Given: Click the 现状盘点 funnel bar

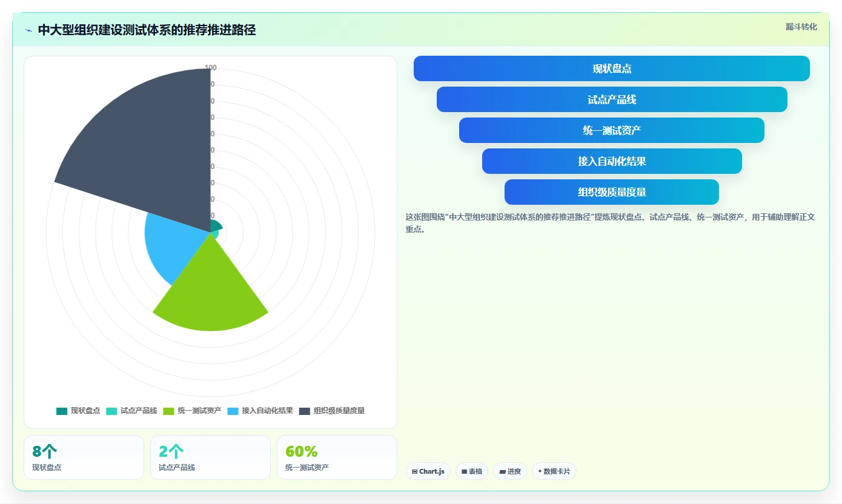Looking at the screenshot, I should click(x=612, y=68).
